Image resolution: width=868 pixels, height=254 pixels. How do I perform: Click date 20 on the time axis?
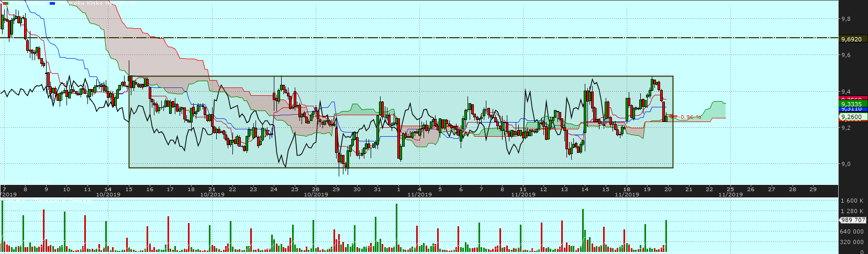pyautogui.click(x=668, y=189)
